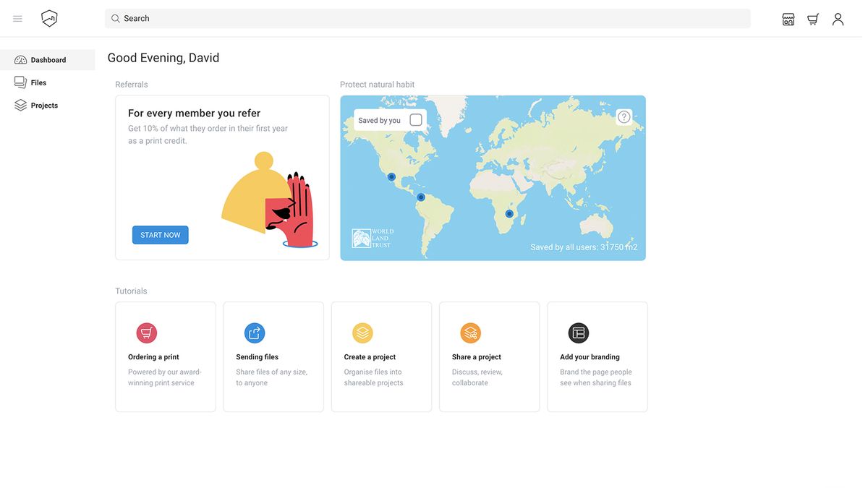Click the blue Sending files icon

254,332
